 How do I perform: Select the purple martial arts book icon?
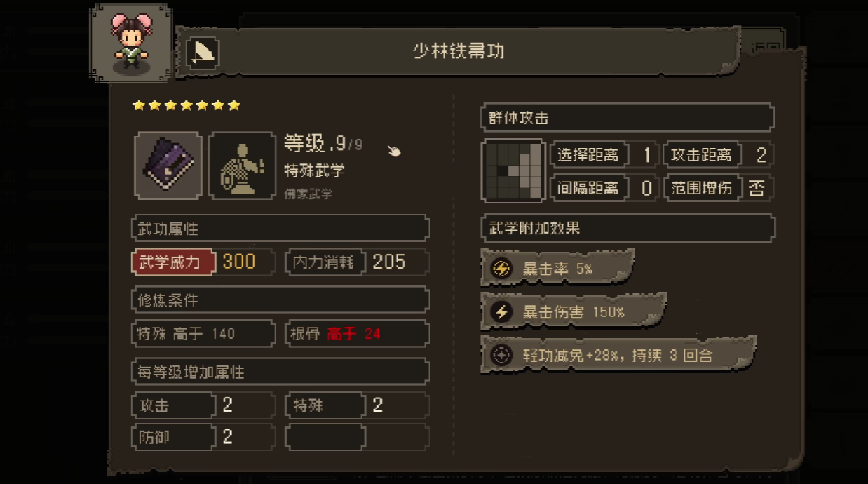168,166
